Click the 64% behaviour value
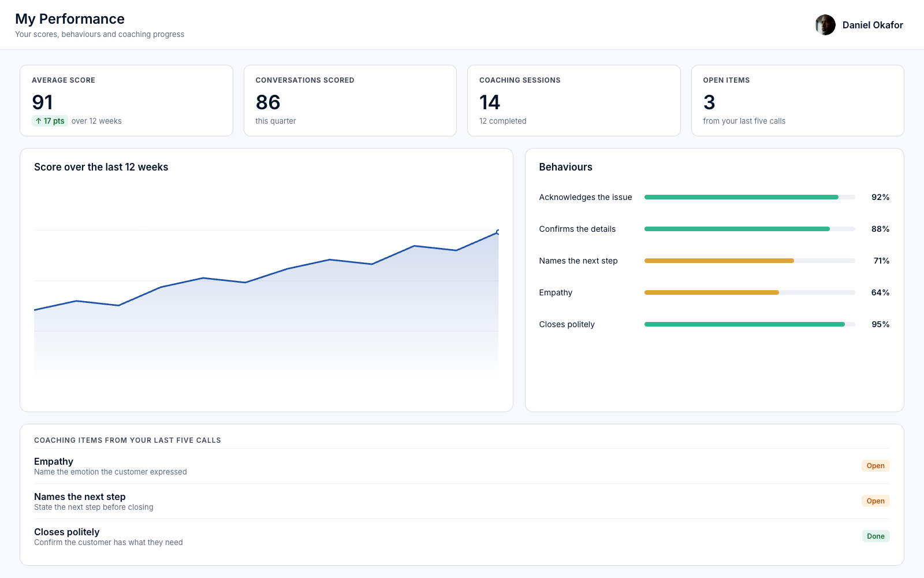Image resolution: width=924 pixels, height=578 pixels. 881,292
